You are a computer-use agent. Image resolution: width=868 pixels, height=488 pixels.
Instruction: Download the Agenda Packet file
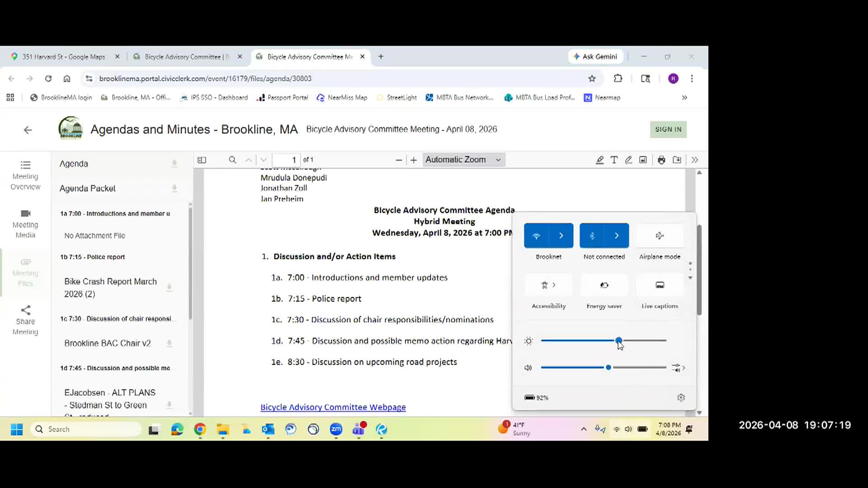tap(174, 188)
